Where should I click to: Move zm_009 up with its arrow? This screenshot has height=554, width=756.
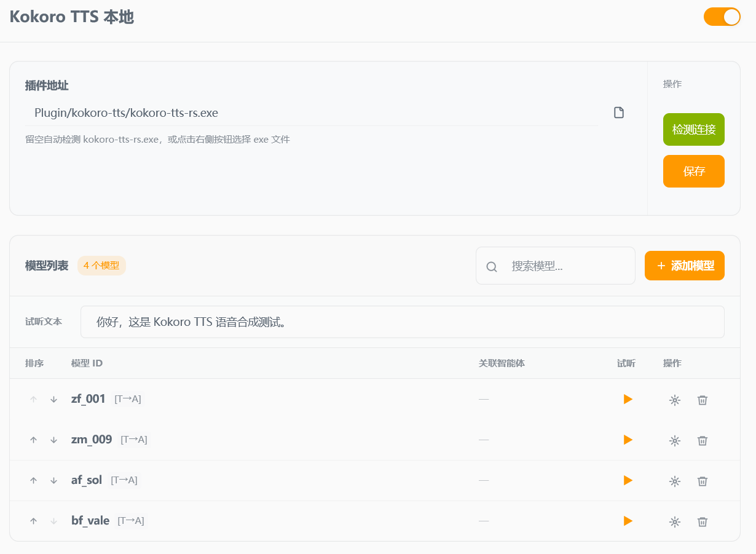point(34,440)
